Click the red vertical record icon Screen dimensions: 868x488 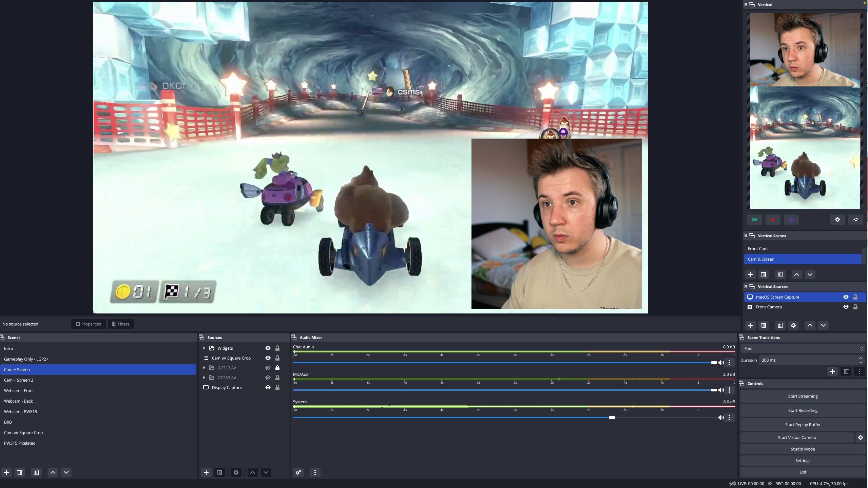(x=773, y=220)
